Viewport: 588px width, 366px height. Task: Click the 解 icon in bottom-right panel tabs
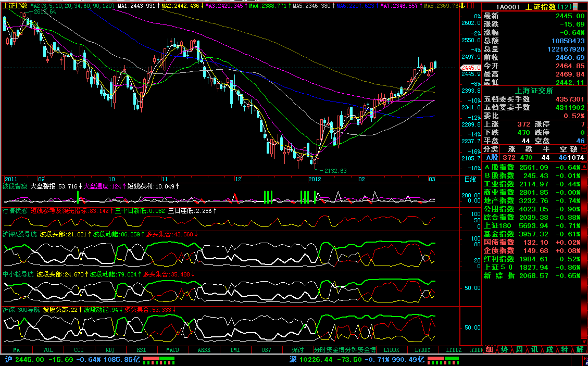tap(580, 349)
